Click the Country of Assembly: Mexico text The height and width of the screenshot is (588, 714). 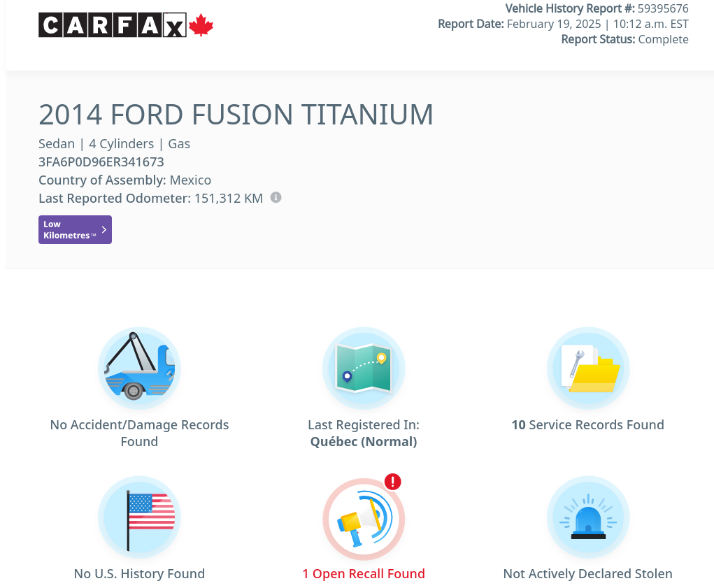click(124, 180)
